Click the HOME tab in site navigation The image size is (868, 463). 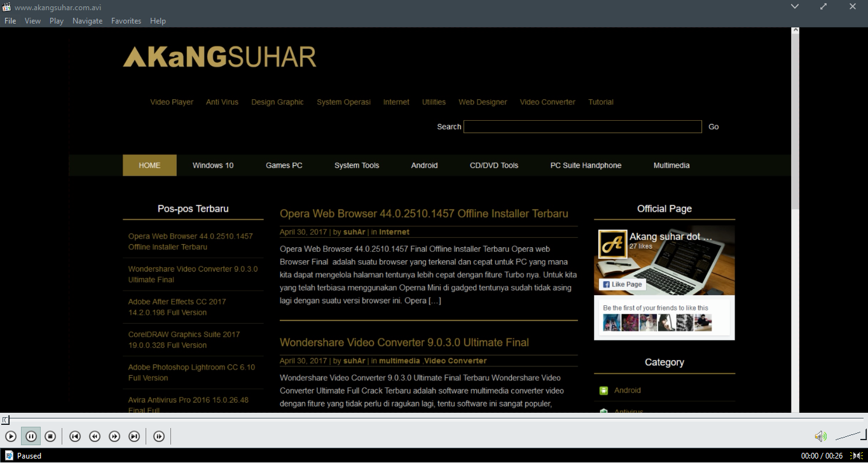[x=149, y=165]
